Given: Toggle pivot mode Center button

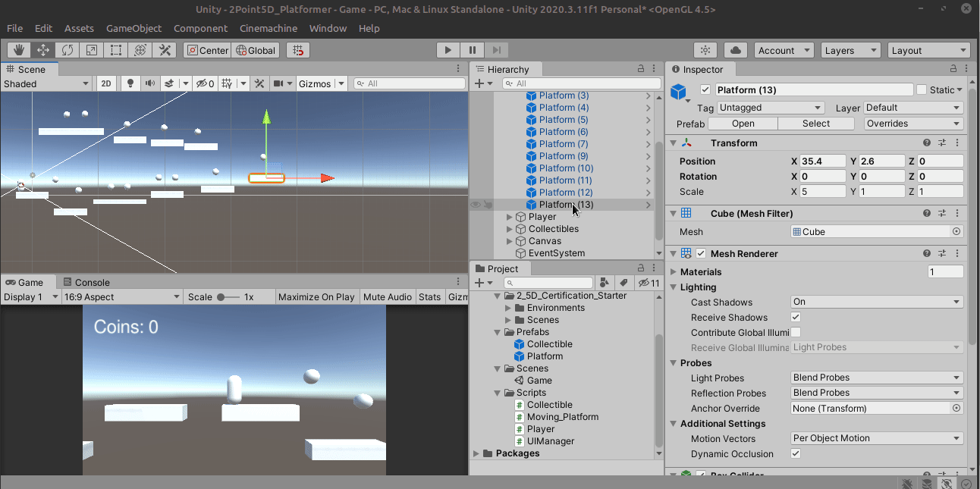Looking at the screenshot, I should pos(207,50).
